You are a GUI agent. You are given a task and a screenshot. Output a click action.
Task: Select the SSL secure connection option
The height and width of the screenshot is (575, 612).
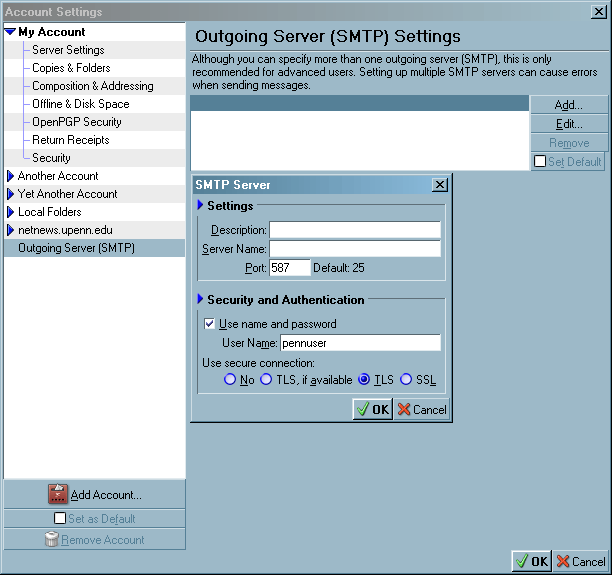406,380
